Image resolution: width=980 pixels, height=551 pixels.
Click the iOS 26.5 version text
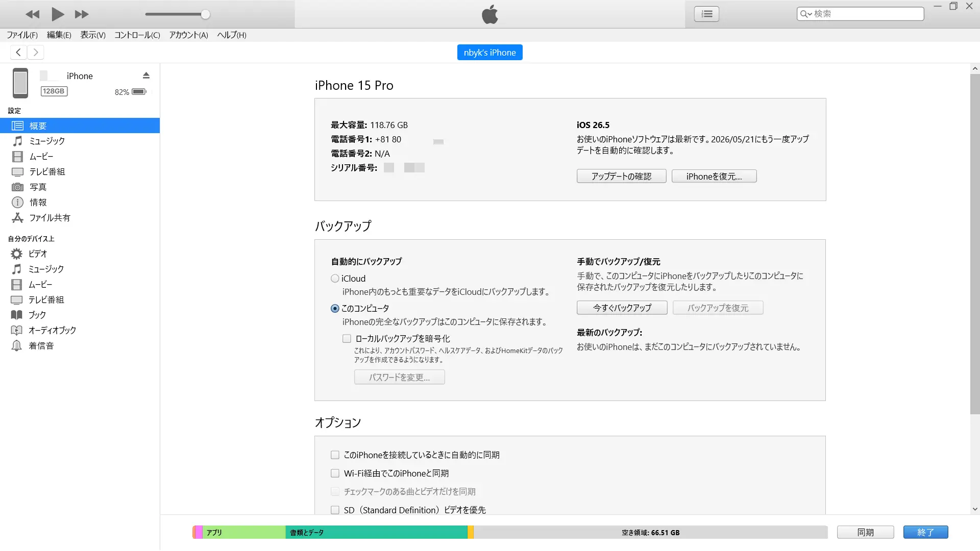tap(593, 125)
